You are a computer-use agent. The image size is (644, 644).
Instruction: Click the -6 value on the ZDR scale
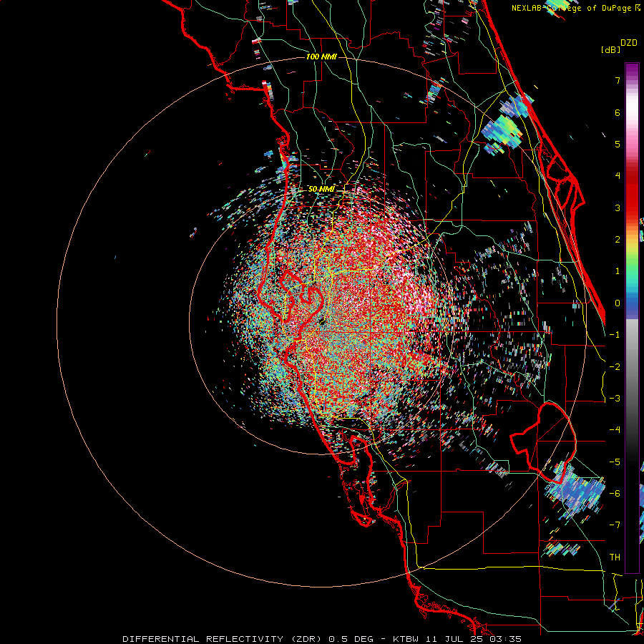pos(615,493)
